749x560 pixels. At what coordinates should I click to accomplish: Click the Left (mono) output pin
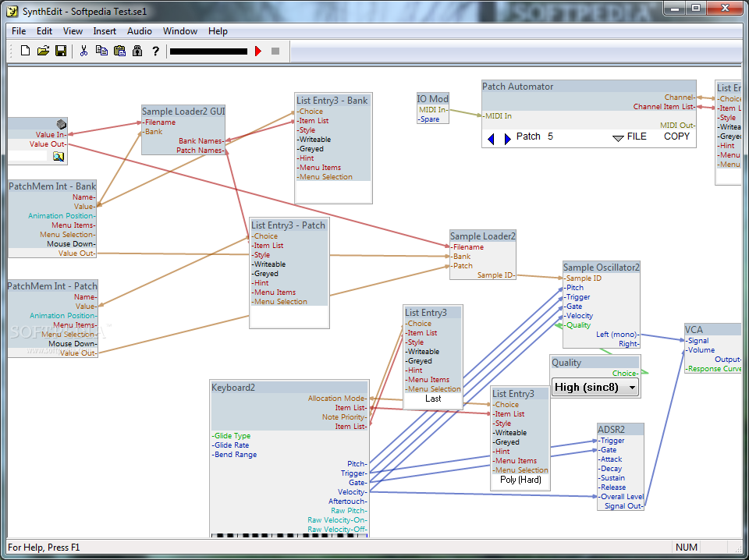point(618,335)
